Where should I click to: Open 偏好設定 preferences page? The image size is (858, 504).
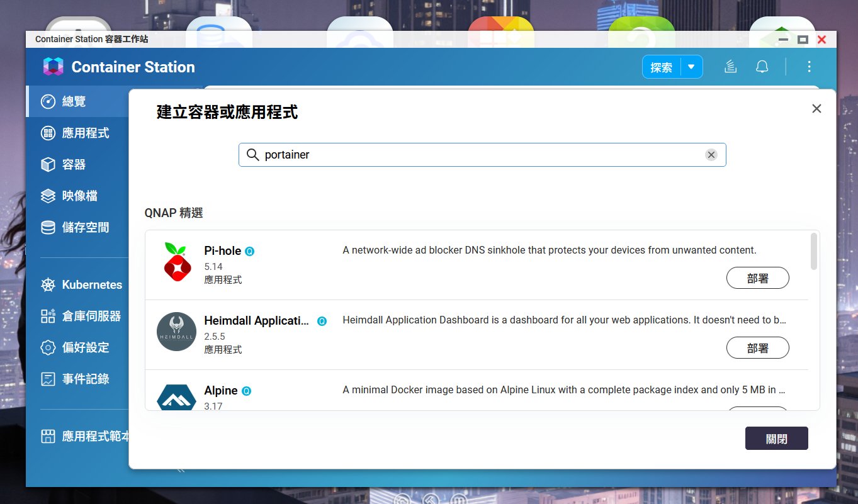click(77, 347)
